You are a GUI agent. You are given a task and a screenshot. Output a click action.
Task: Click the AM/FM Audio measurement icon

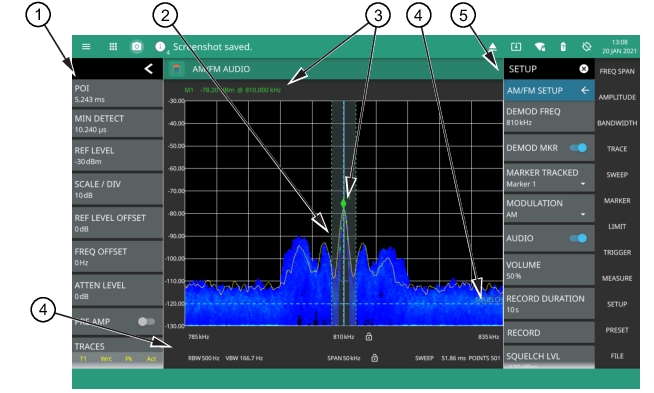pos(177,69)
